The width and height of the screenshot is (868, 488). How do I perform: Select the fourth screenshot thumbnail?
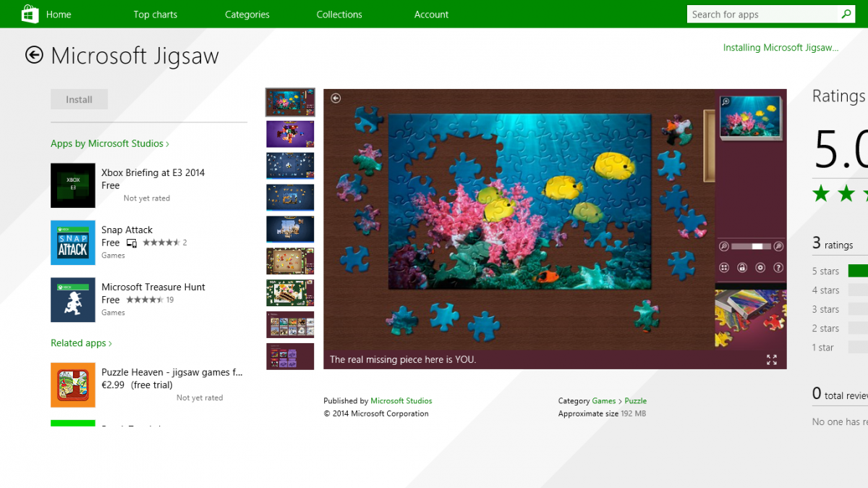pyautogui.click(x=290, y=198)
